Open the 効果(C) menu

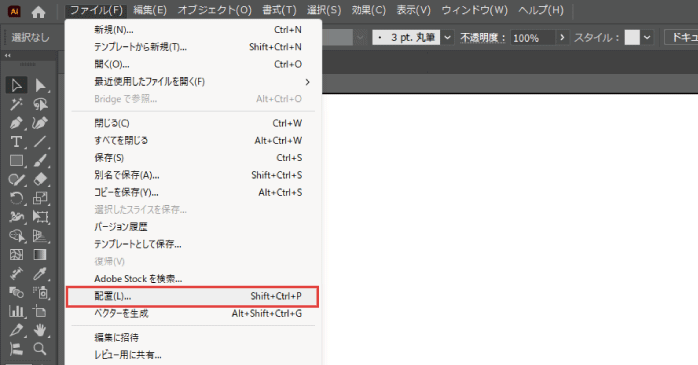[369, 10]
